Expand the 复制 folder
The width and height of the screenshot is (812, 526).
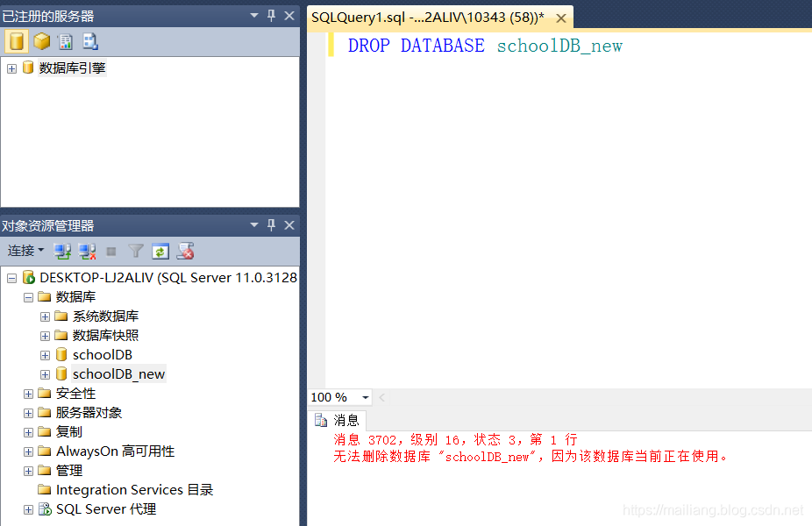(x=28, y=432)
